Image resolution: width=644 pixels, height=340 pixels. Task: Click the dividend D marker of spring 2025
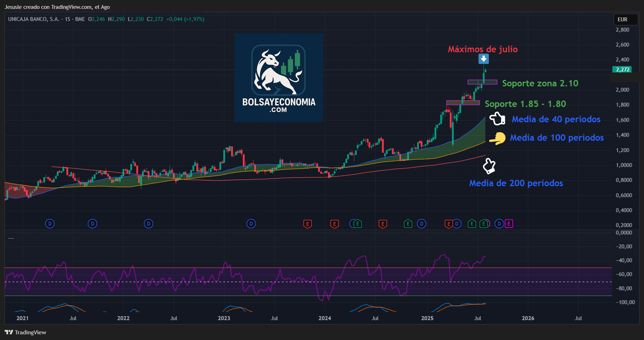tap(457, 224)
